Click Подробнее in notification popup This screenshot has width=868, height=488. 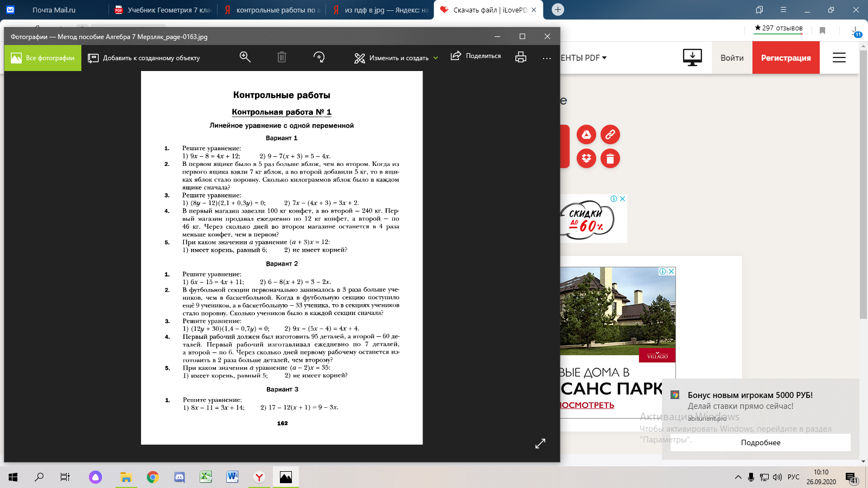point(761,442)
